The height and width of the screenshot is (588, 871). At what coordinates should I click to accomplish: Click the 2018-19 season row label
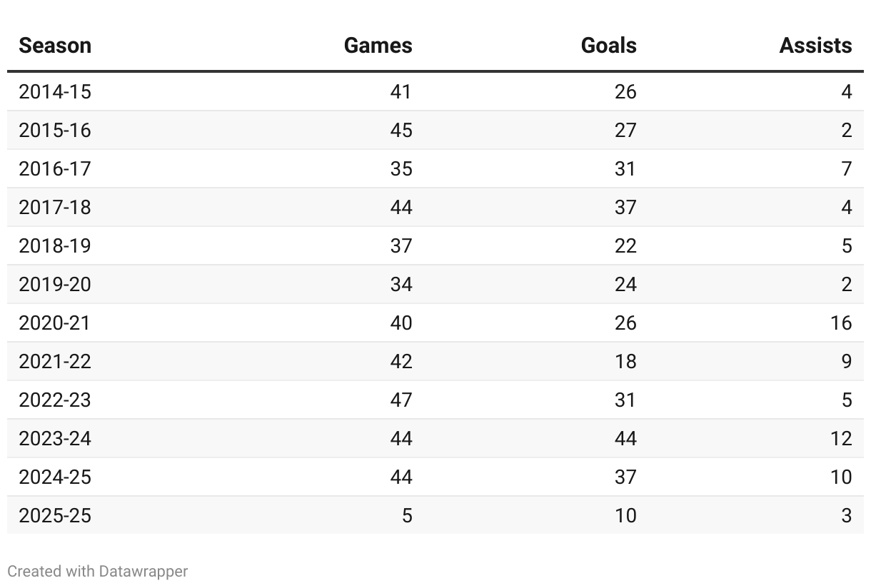pos(55,246)
